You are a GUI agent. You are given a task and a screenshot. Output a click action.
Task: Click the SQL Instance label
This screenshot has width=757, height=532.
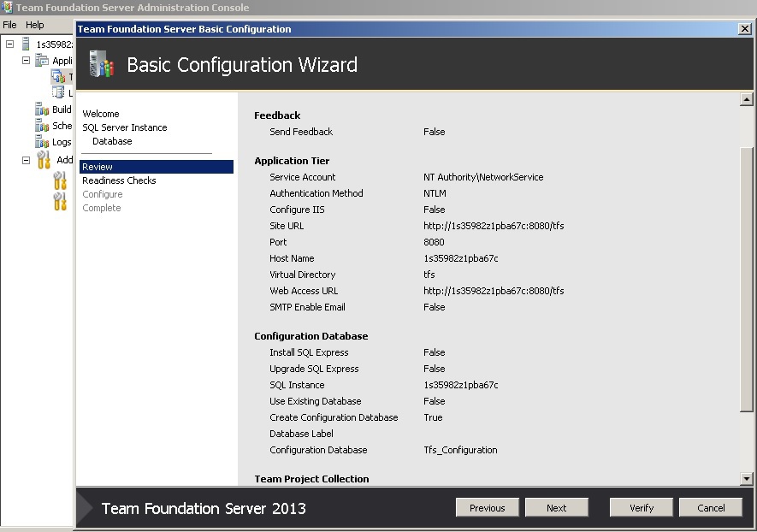[x=297, y=385]
